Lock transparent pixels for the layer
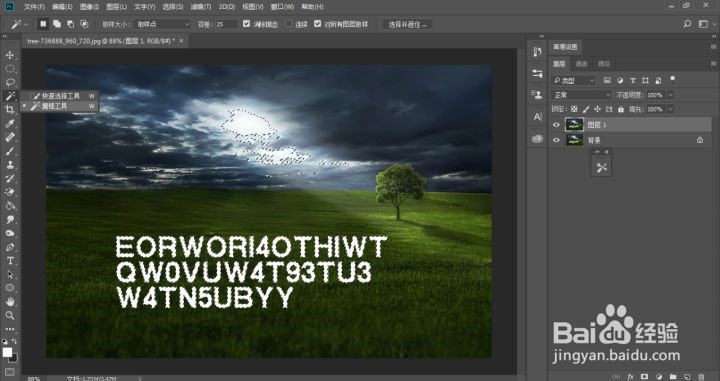The image size is (720, 381). click(x=574, y=109)
